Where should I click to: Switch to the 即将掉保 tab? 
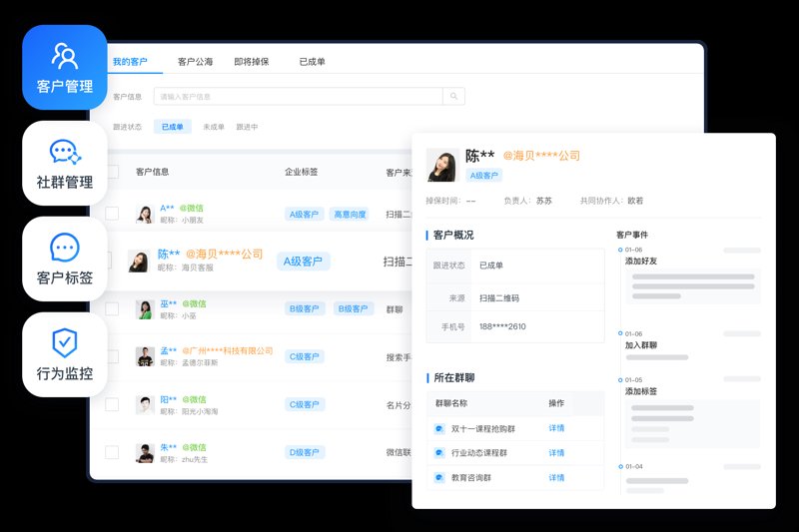[x=252, y=62]
